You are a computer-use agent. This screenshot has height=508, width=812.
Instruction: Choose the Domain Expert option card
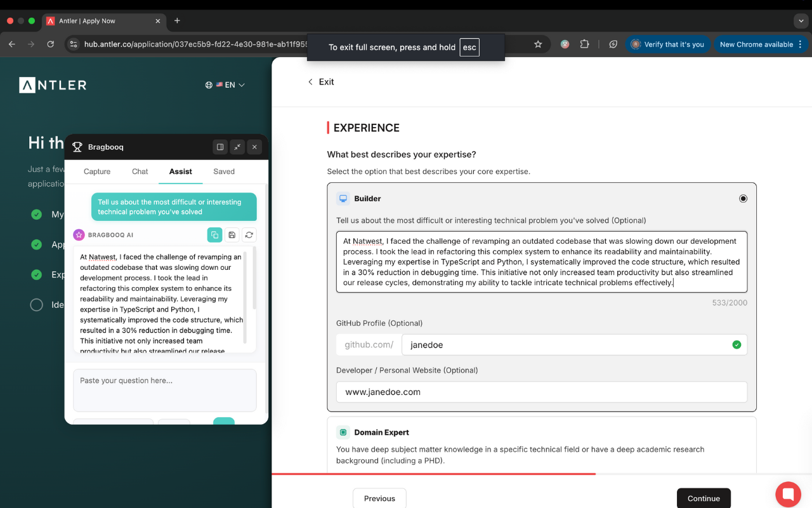click(x=542, y=444)
